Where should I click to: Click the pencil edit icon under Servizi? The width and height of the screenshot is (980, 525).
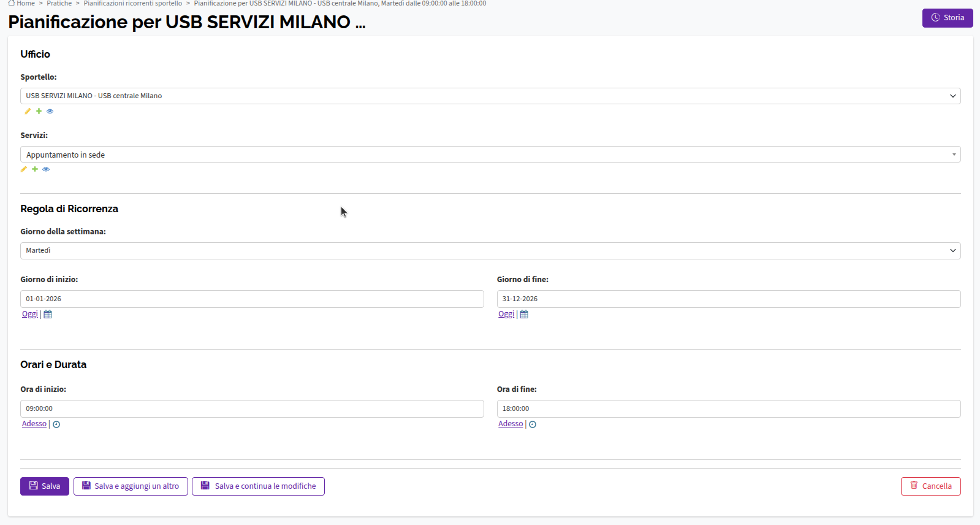pos(24,169)
